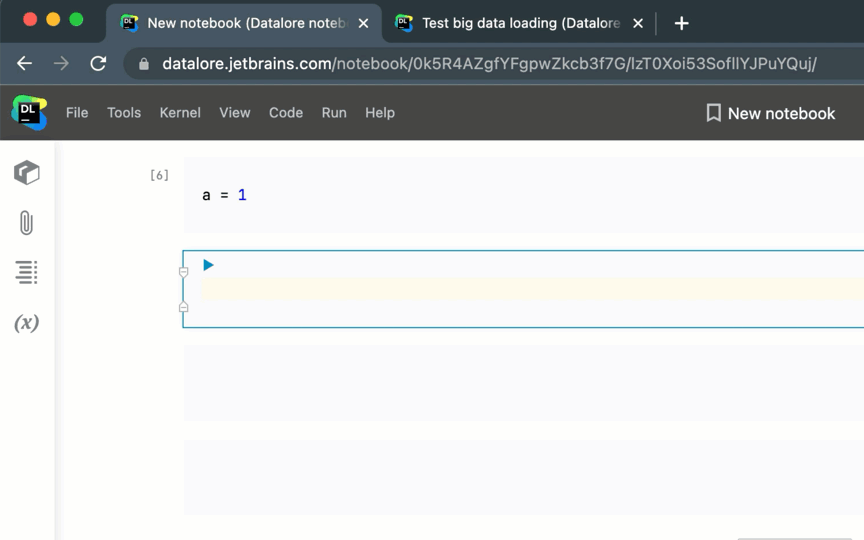Open the variable viewer (x) icon
Screen dimensions: 864x540
click(x=26, y=322)
